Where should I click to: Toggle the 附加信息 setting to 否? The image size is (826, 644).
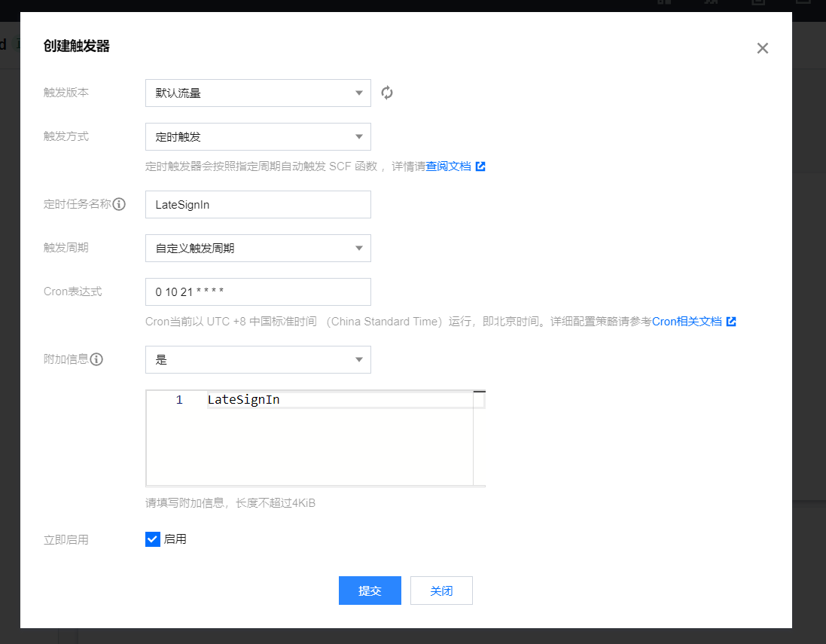(258, 359)
